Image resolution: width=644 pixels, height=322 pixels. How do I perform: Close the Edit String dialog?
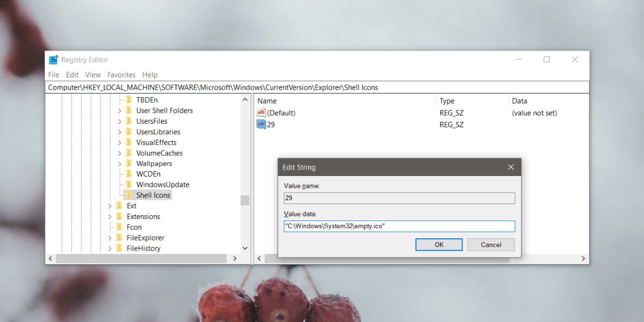tap(511, 167)
